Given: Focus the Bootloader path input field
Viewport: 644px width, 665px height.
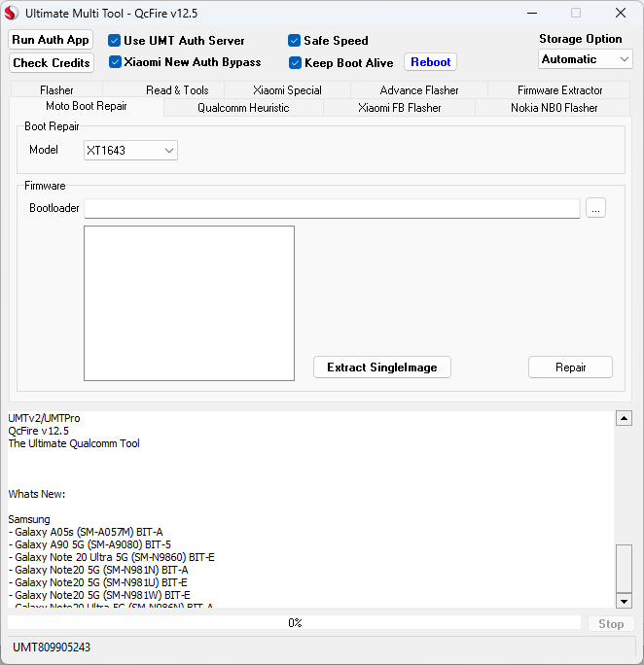Looking at the screenshot, I should coord(332,208).
